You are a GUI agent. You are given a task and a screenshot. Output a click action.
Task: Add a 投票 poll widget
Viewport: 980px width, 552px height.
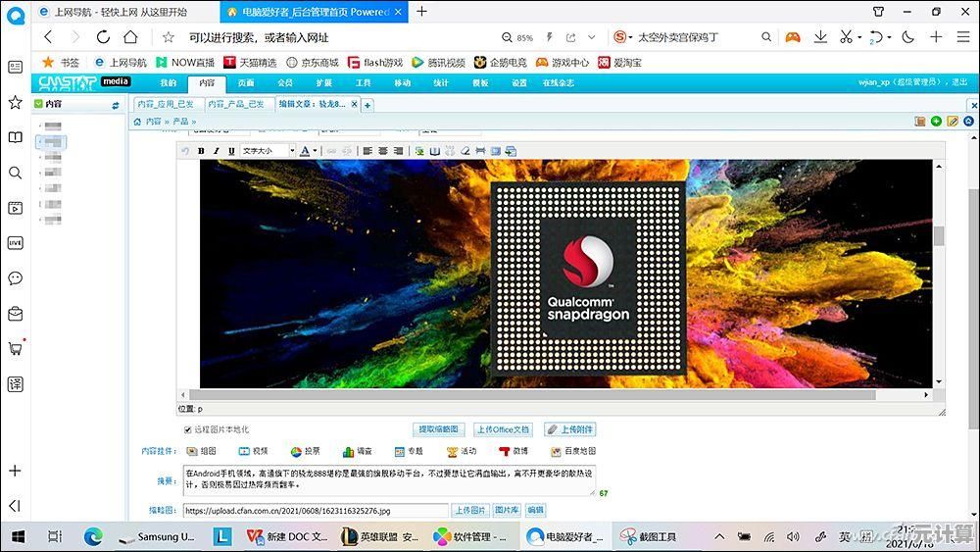point(305,451)
